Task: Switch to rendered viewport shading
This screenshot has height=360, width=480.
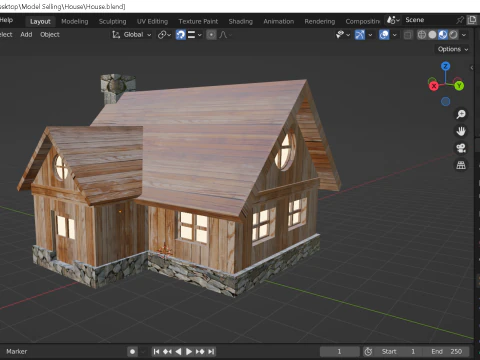Action: point(453,35)
